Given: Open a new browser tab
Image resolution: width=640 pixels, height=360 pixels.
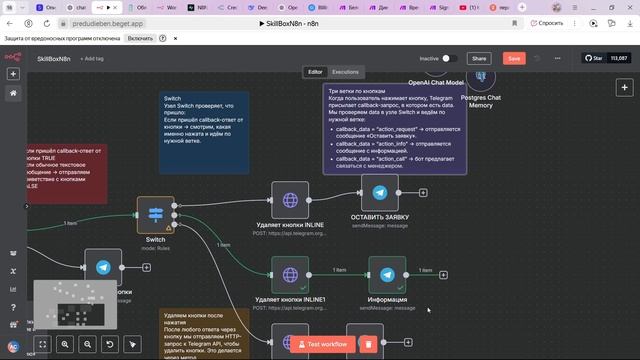Looking at the screenshot, I should (522, 7).
